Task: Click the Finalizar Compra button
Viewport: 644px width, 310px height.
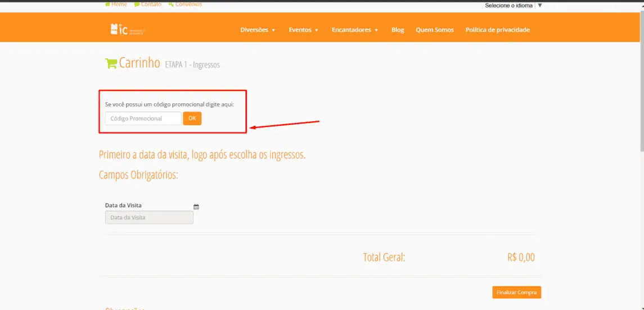Action: [517, 293]
